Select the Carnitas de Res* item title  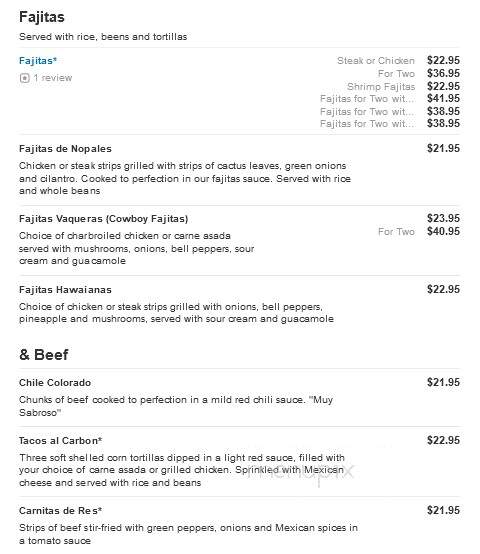(60, 511)
